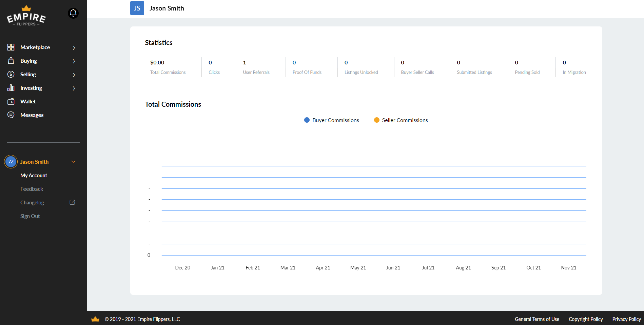Collapse the Jason Smith account menu chevron
644x325 pixels.
73,162
